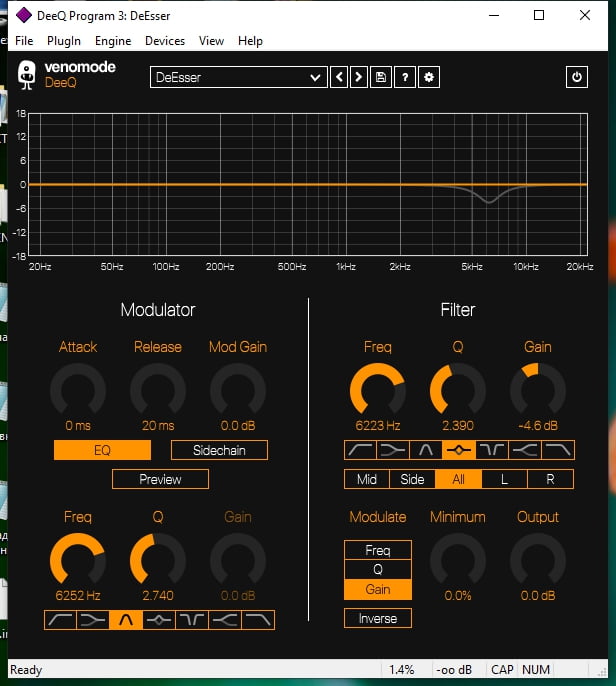Select the Modulator peak/bell filter shape icon
This screenshot has width=616, height=686.
[x=159, y=620]
